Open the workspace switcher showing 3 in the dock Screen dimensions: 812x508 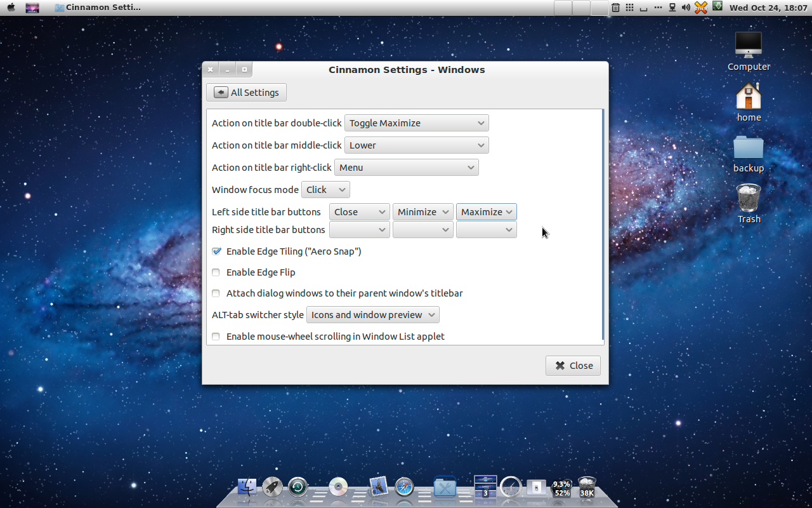click(x=485, y=486)
